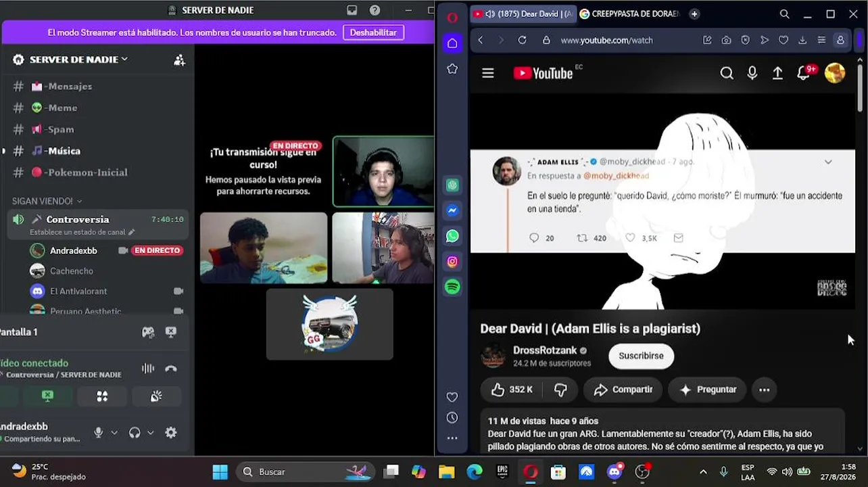Open the DrossRotzank channel link
The image size is (868, 487).
tap(545, 350)
